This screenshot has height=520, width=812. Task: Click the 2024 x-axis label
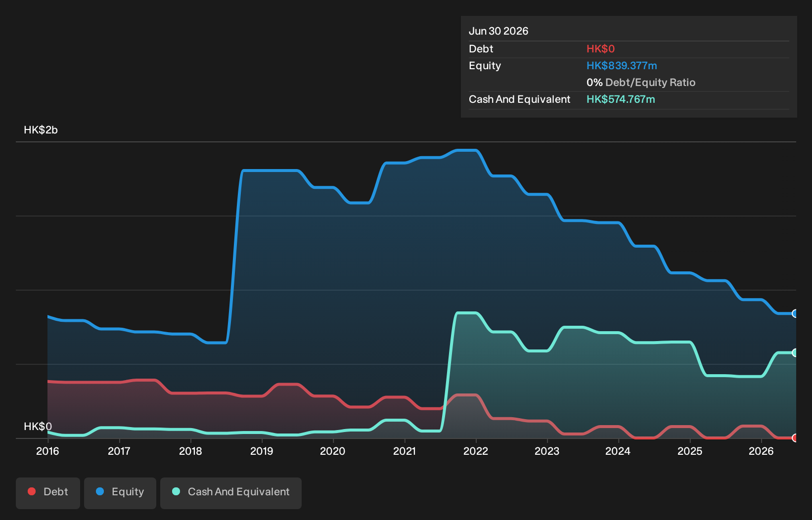(x=618, y=451)
